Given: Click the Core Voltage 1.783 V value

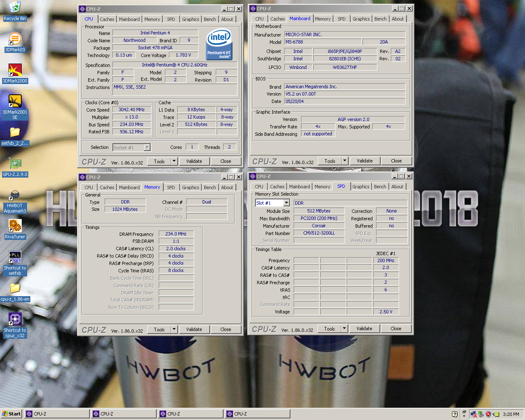Looking at the screenshot, I should [183, 55].
